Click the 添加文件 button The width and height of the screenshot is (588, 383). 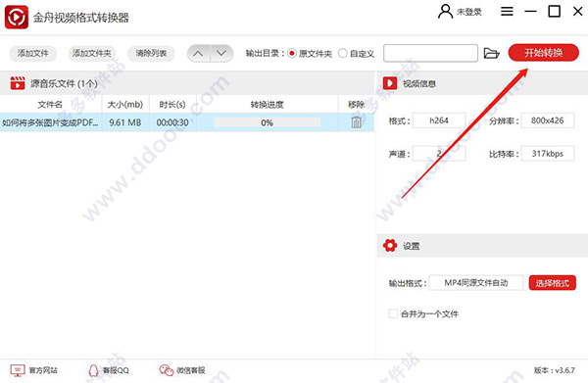pos(33,53)
